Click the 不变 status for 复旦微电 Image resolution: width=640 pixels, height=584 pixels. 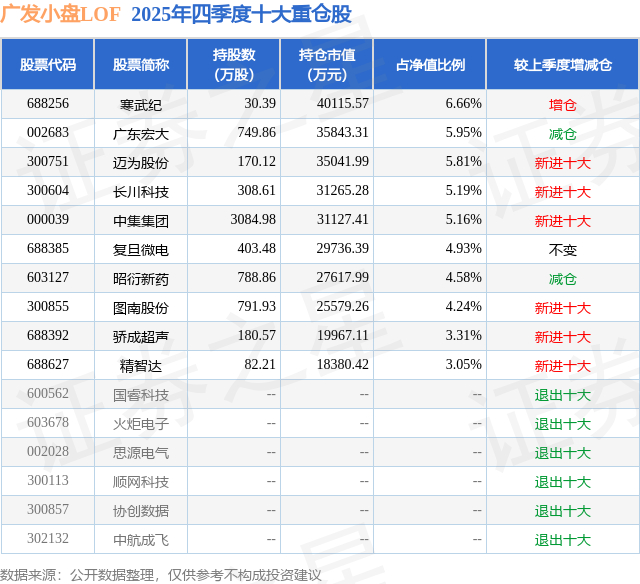pyautogui.click(x=563, y=250)
